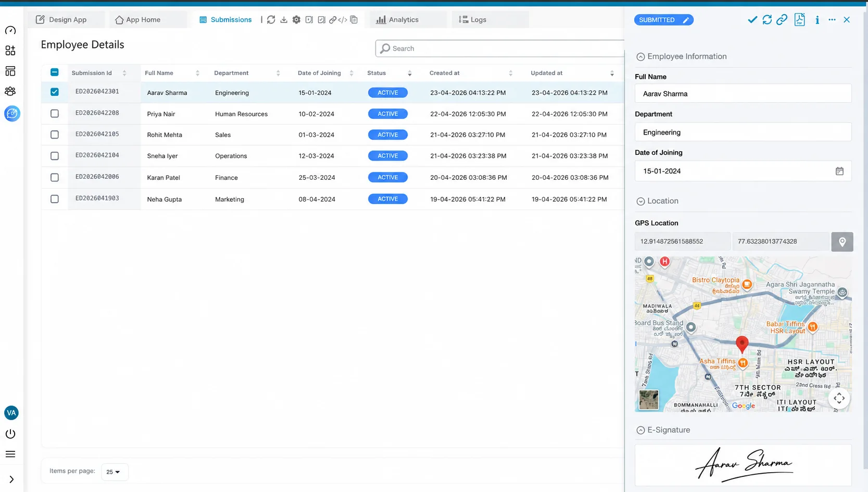Check the Priya Nair row checkbox

(55, 114)
